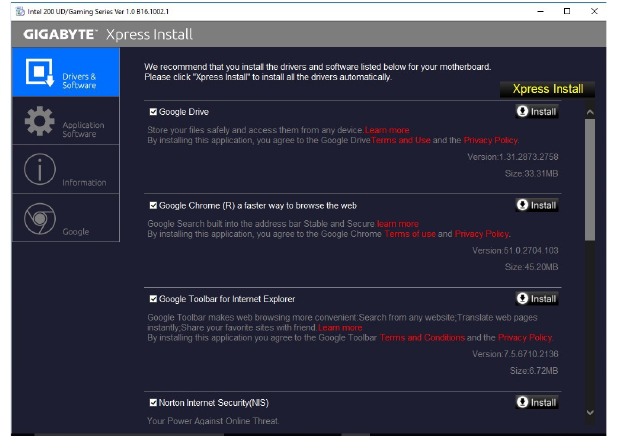Install the Google Toolbar for Internet Explorer
Viewport: 617px width, 448px height.
tap(537, 299)
